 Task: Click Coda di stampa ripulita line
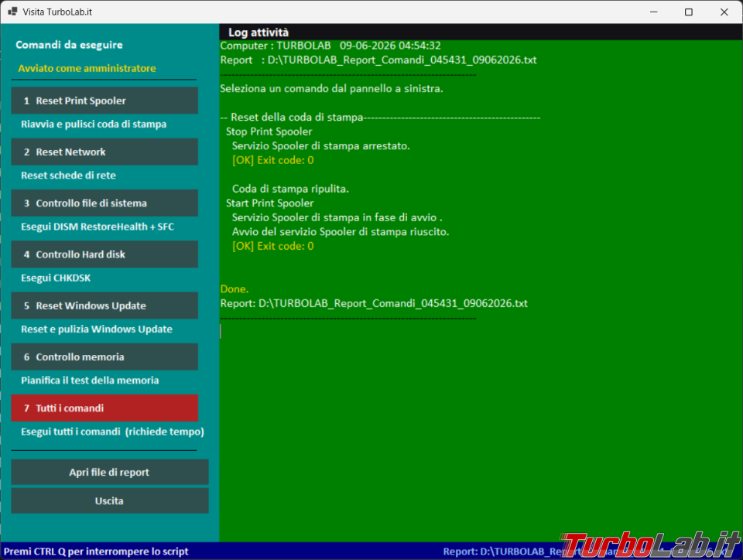[x=290, y=189]
